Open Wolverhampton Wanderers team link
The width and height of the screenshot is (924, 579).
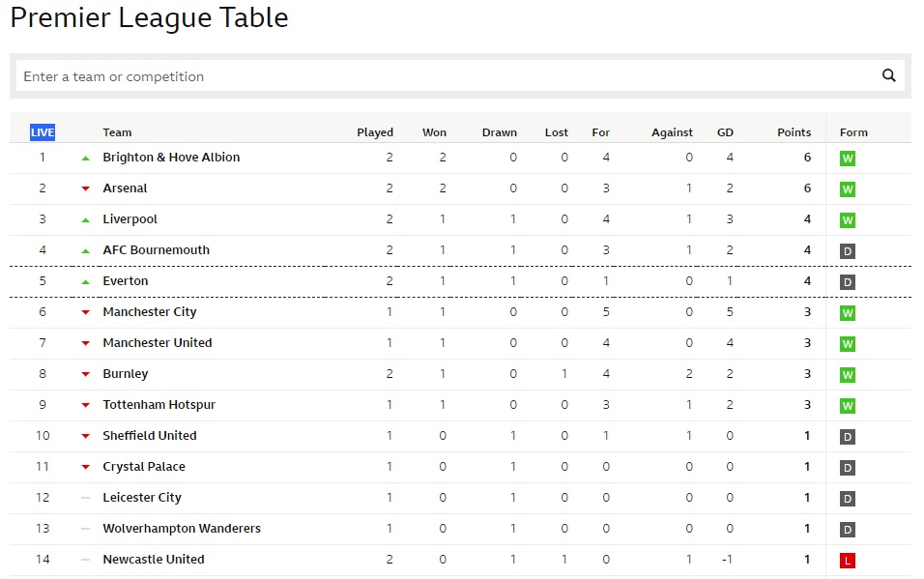pos(182,529)
